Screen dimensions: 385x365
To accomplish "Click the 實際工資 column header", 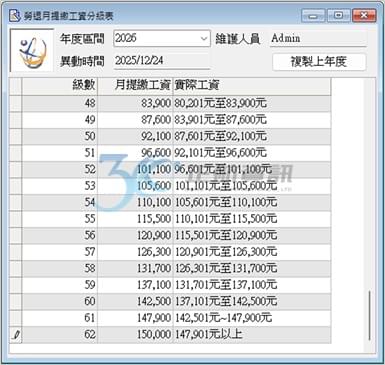I will tap(252, 86).
